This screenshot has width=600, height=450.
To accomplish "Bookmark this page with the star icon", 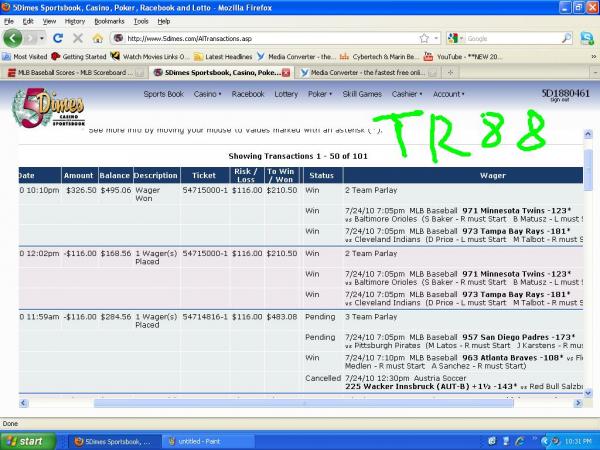I will tap(424, 38).
